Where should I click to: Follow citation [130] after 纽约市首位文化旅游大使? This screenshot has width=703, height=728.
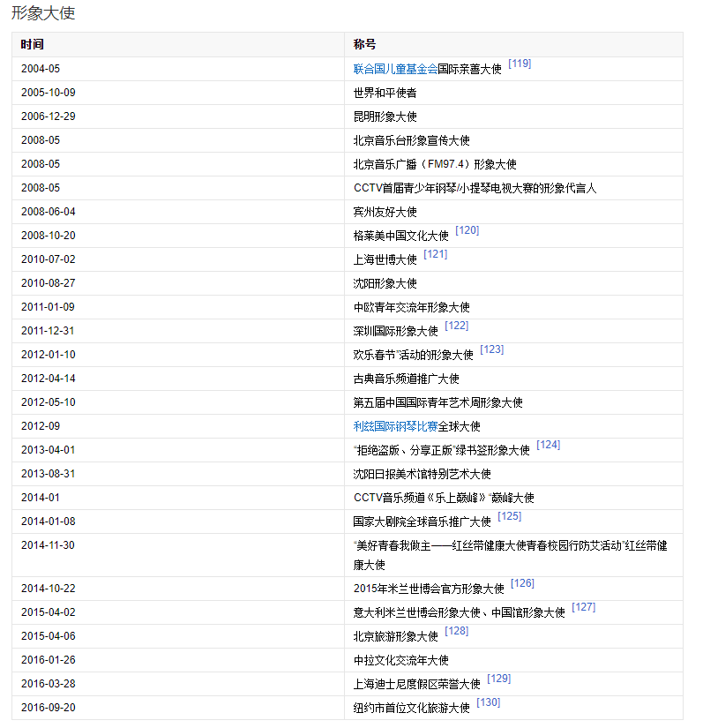coord(489,702)
